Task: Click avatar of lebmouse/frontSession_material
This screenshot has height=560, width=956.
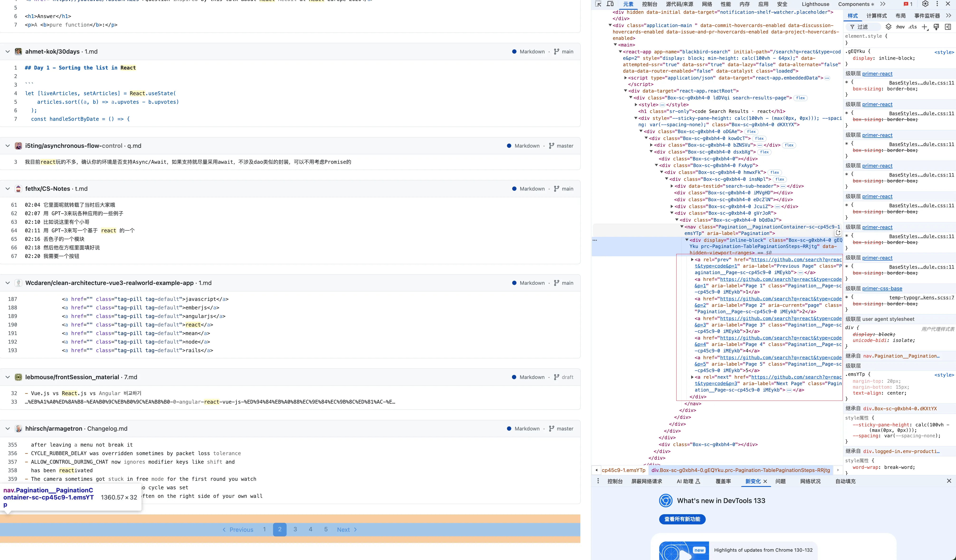Action: tap(18, 377)
